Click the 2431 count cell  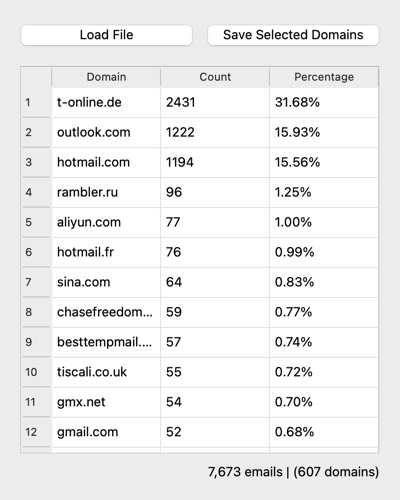[215, 103]
